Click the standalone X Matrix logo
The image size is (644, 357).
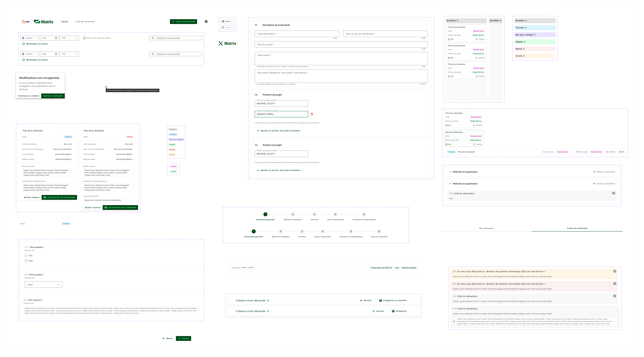(x=227, y=43)
